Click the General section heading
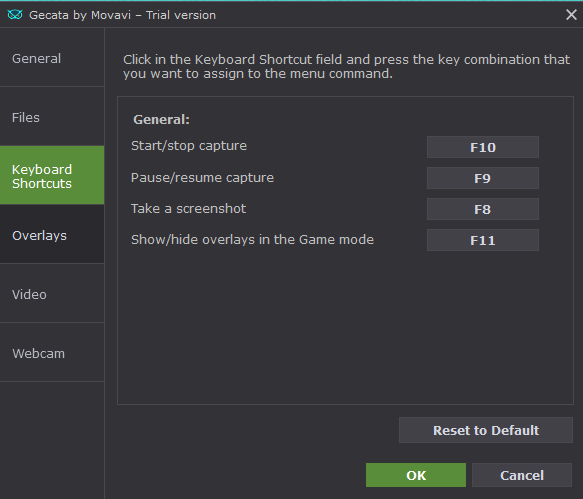Image resolution: width=583 pixels, height=499 pixels. (161, 119)
